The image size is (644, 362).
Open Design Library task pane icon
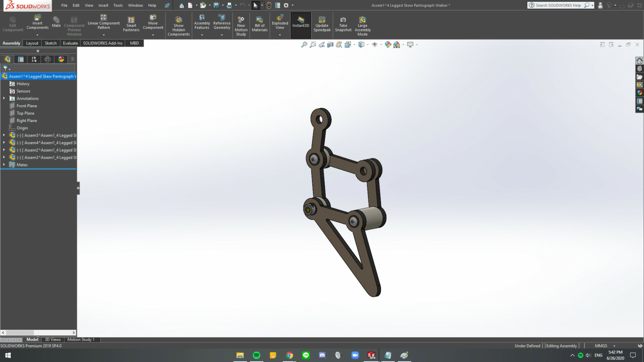tap(639, 69)
